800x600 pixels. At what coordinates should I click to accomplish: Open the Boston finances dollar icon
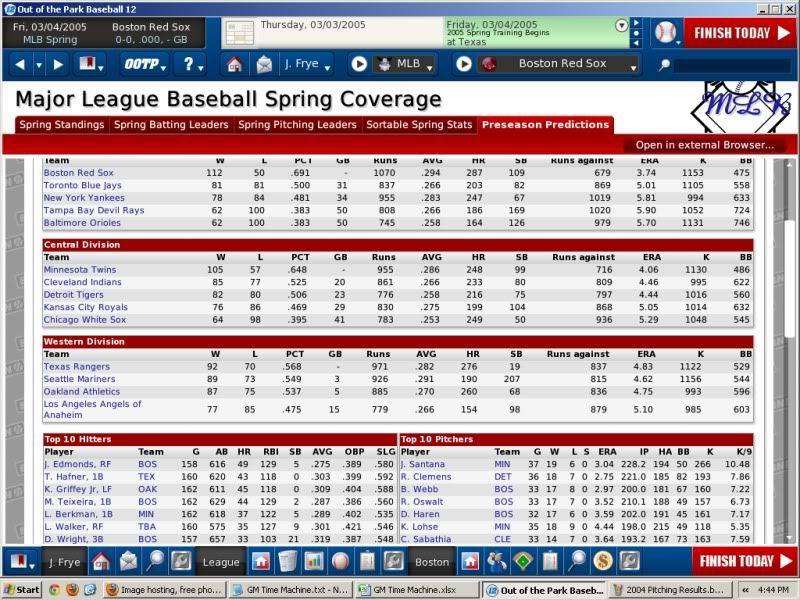click(x=600, y=563)
